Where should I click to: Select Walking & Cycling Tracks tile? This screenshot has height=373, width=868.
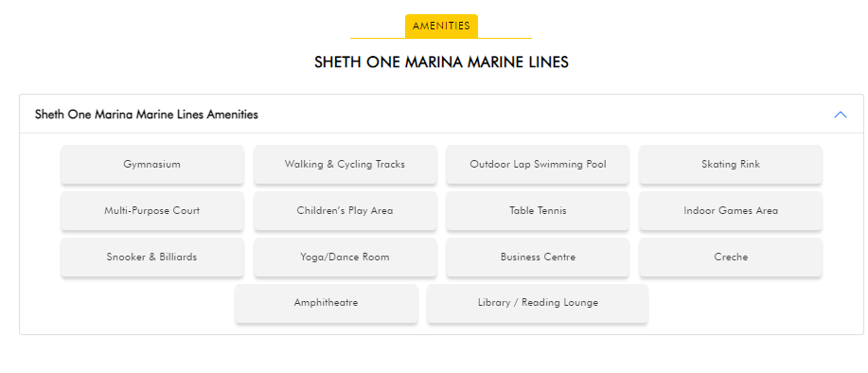[x=345, y=165]
